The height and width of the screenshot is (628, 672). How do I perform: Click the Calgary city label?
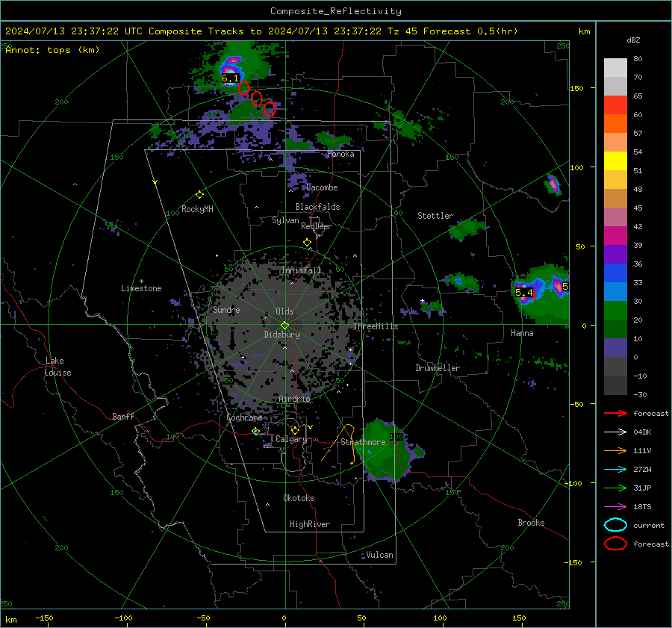[291, 439]
